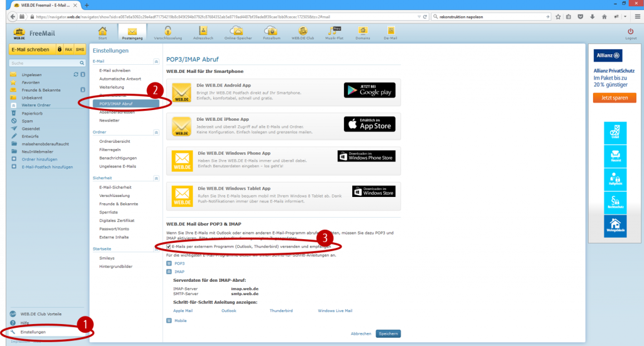Toggle external program email checkbox
The width and height of the screenshot is (644, 346).
pos(169,247)
